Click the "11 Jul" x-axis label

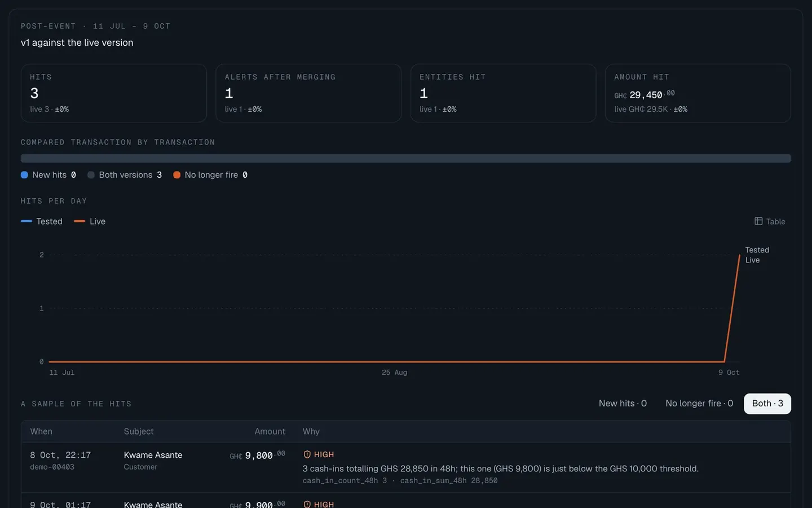point(62,373)
